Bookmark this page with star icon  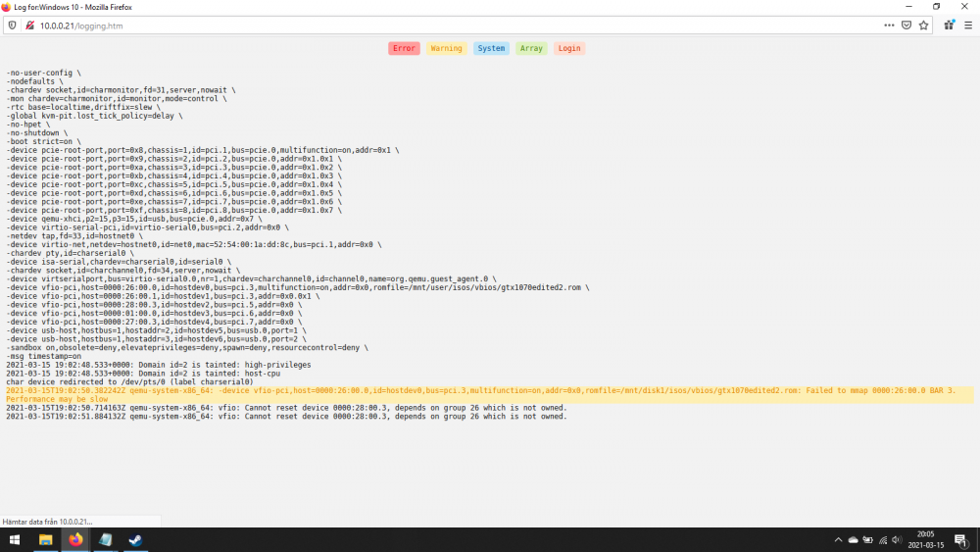tap(924, 25)
